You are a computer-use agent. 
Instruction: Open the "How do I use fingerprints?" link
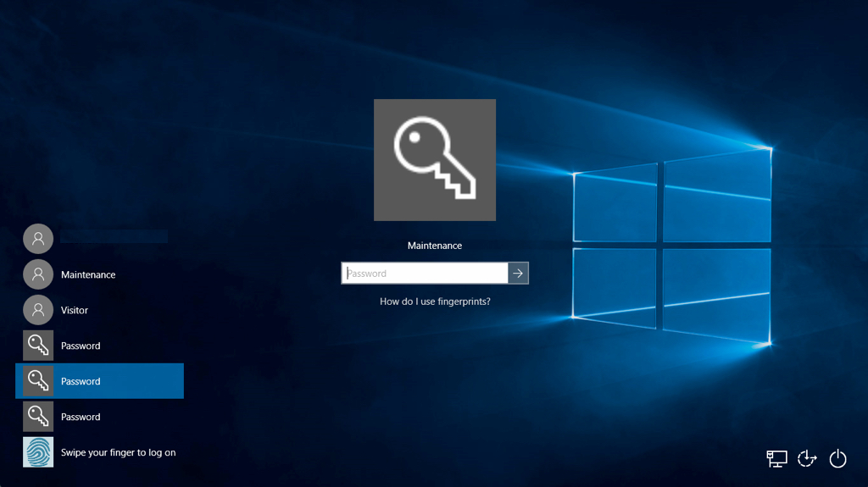pos(435,302)
